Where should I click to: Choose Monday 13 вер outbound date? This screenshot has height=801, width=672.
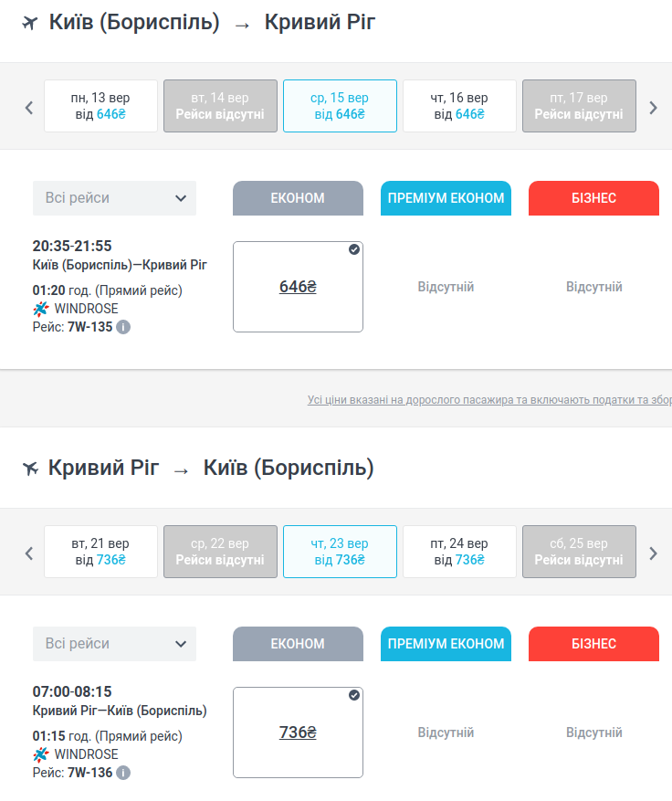coord(100,106)
